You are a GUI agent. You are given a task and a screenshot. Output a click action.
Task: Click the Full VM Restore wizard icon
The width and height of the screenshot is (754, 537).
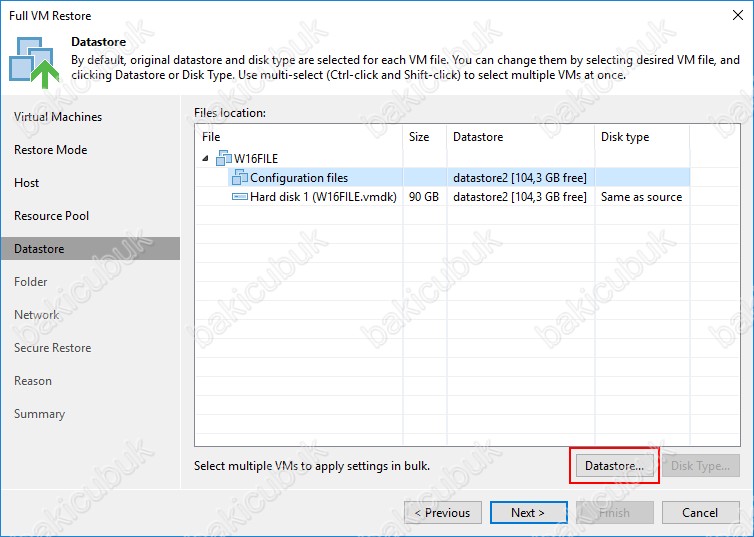pos(34,63)
